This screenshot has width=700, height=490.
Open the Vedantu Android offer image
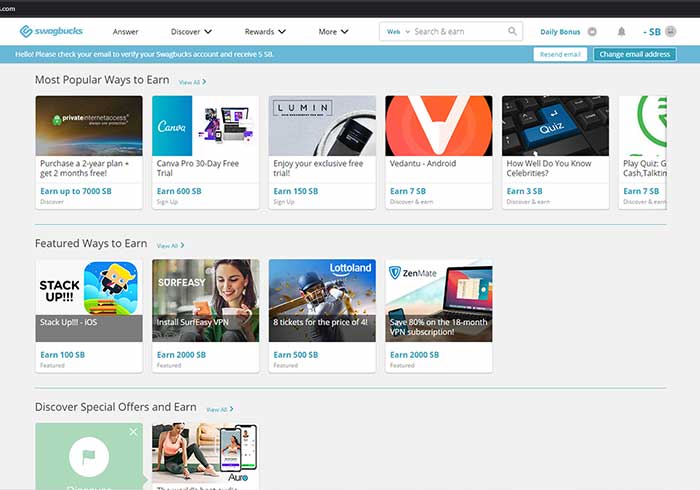[439, 126]
